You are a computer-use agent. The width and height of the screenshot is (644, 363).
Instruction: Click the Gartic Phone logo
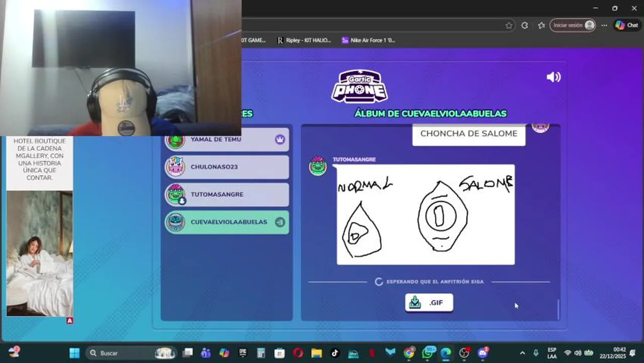pos(359,86)
